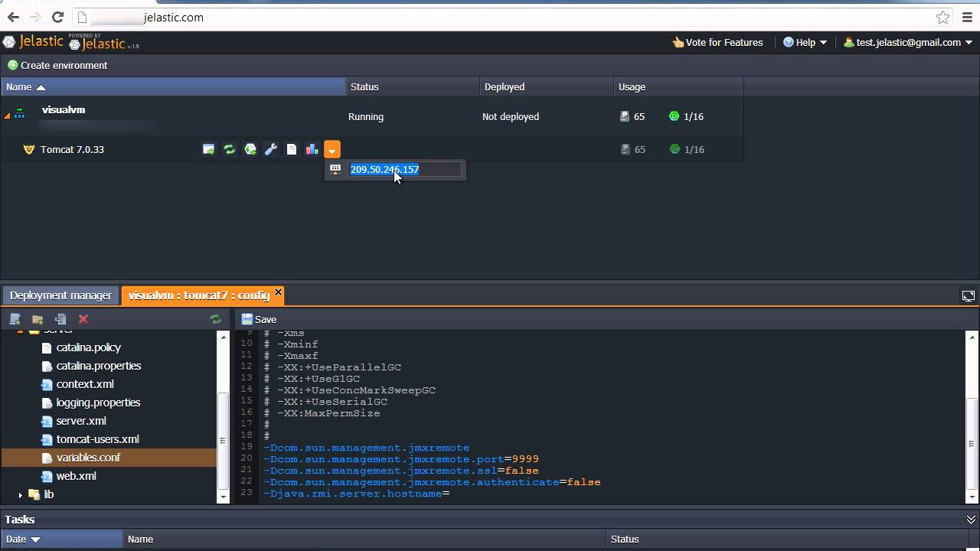The width and height of the screenshot is (980, 551).
Task: Open the test.jelastic@gmail.com account menu
Action: [x=907, y=42]
